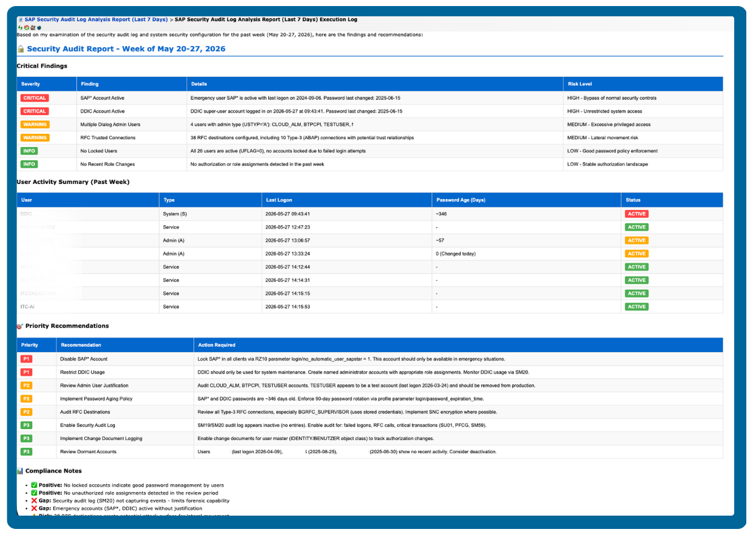Click the green arrows refresh icon

coord(20,28)
